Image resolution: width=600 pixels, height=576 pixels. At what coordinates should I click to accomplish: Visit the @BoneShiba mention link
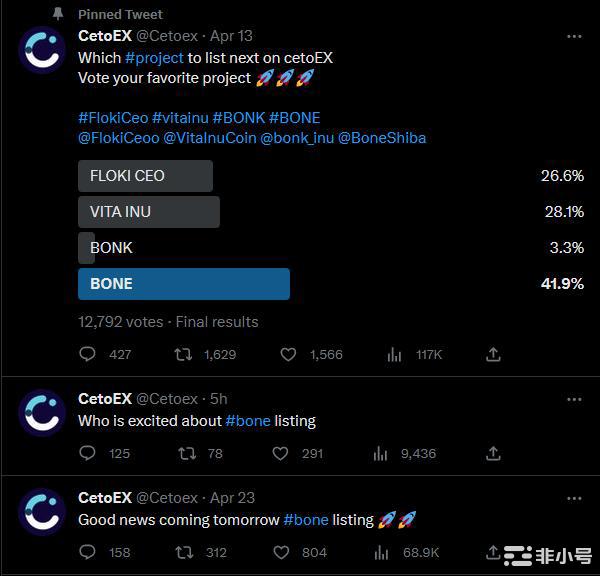pos(382,137)
